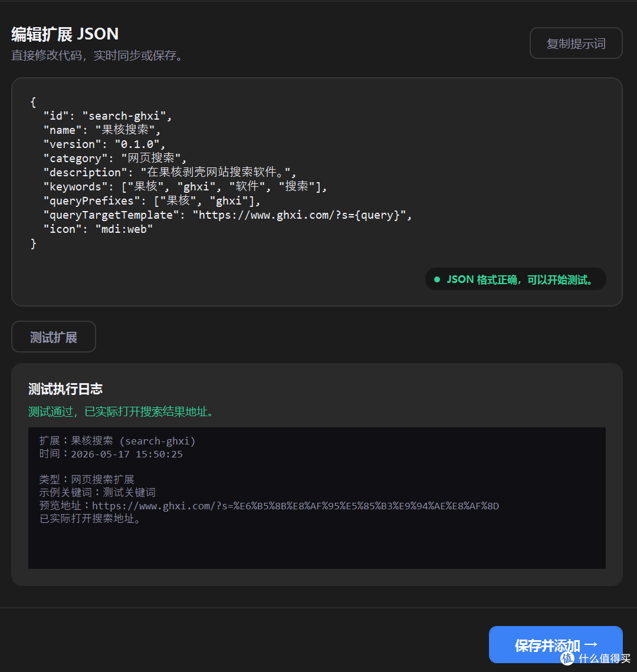Viewport: 637px width, 672px height.
Task: Click the "id": "search-ghxi" line in the JSON editor
Action: click(x=107, y=116)
